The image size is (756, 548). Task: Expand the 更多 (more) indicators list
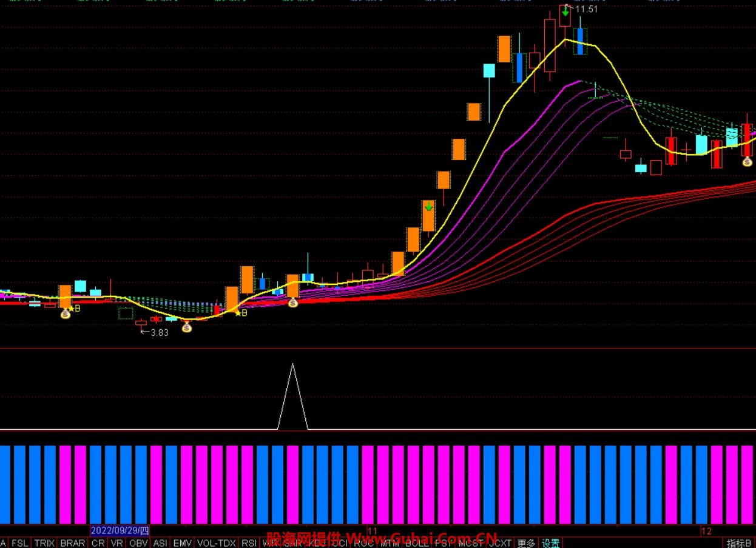527,543
